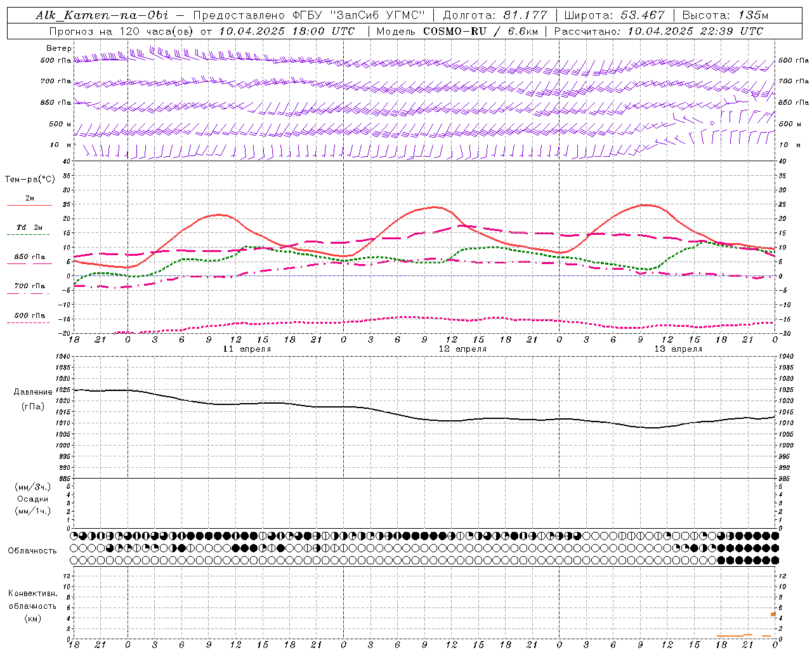812x650 pixels.
Task: Click the 1025 tick on left pressure axis
Action: point(64,390)
